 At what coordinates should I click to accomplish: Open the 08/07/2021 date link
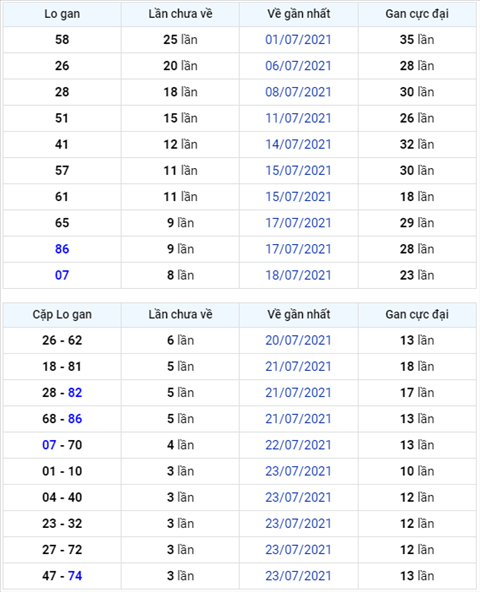pos(298,92)
